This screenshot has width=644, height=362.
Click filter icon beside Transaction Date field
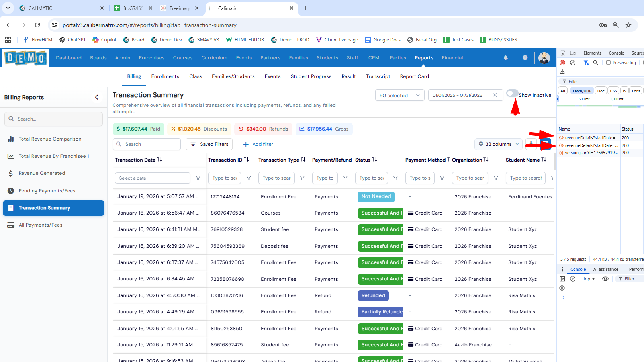click(x=198, y=178)
